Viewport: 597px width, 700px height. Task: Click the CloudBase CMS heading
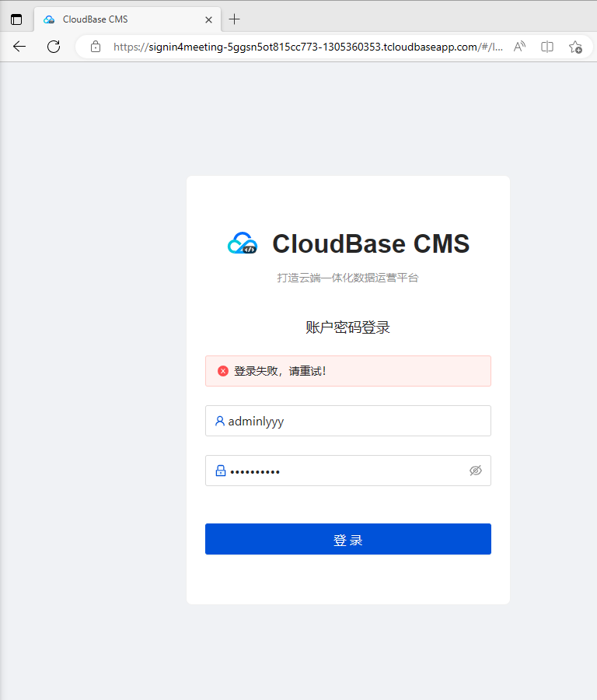tap(371, 243)
